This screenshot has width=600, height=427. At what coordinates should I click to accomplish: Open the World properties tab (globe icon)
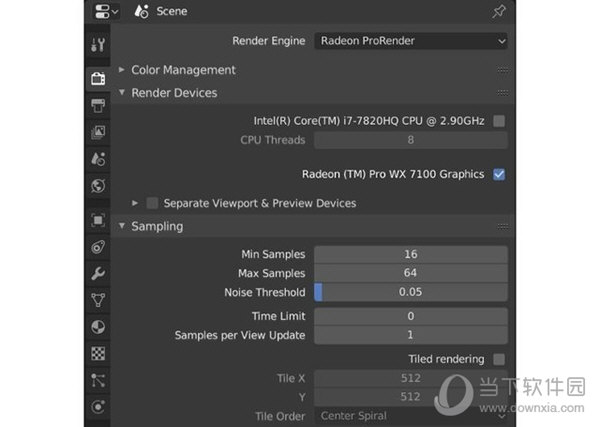click(98, 186)
